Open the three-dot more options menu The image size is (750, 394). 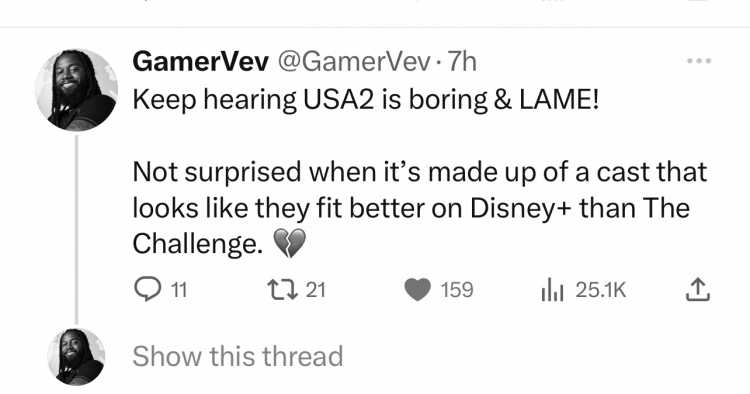point(699,61)
